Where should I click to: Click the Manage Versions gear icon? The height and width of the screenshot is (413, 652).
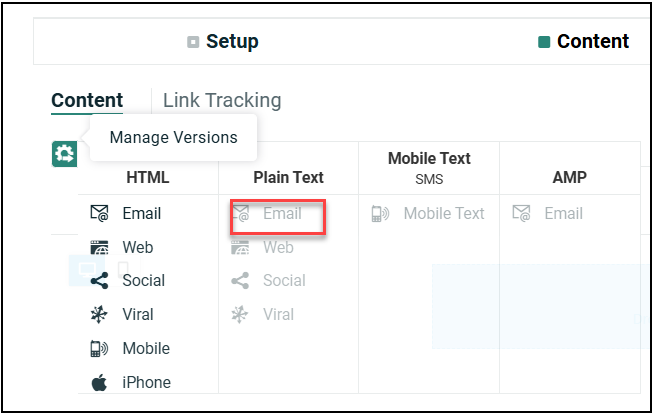coord(65,154)
